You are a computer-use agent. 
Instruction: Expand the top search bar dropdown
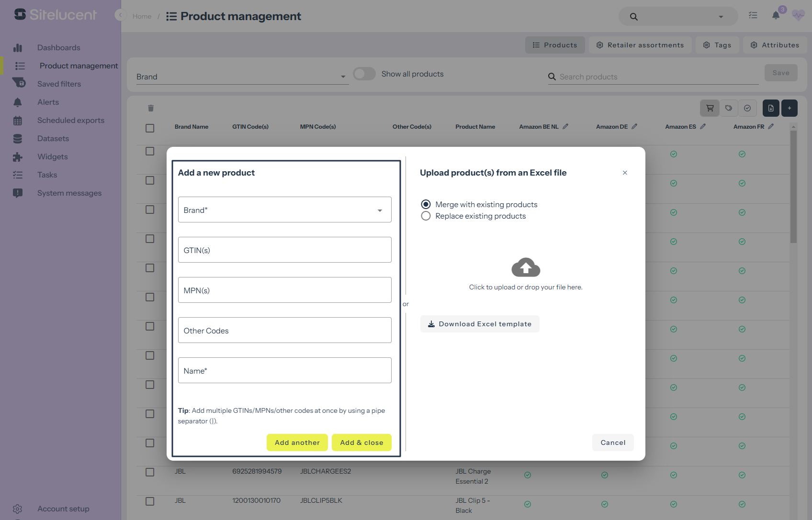click(721, 17)
